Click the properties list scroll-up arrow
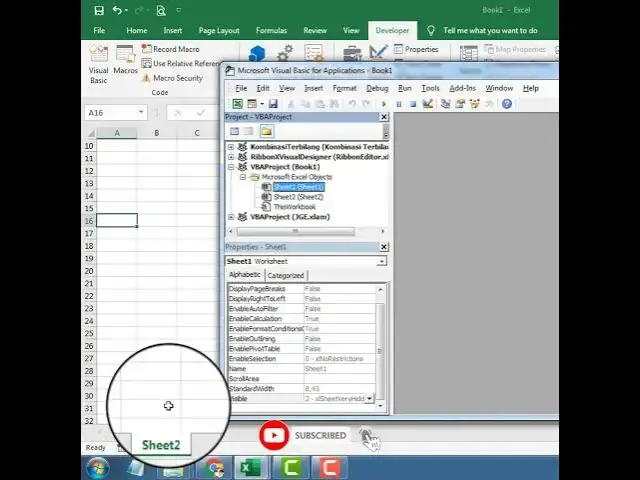Image resolution: width=640 pixels, height=480 pixels. (x=380, y=289)
